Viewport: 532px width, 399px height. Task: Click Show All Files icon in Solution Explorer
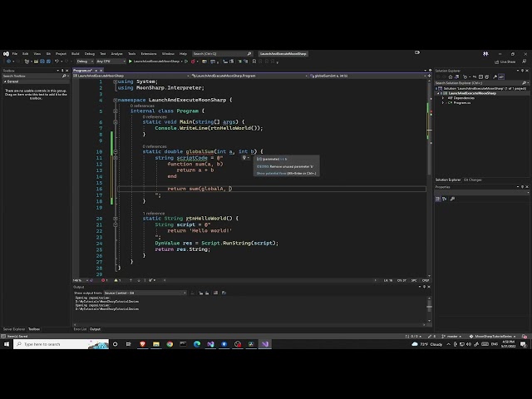pyautogui.click(x=486, y=77)
